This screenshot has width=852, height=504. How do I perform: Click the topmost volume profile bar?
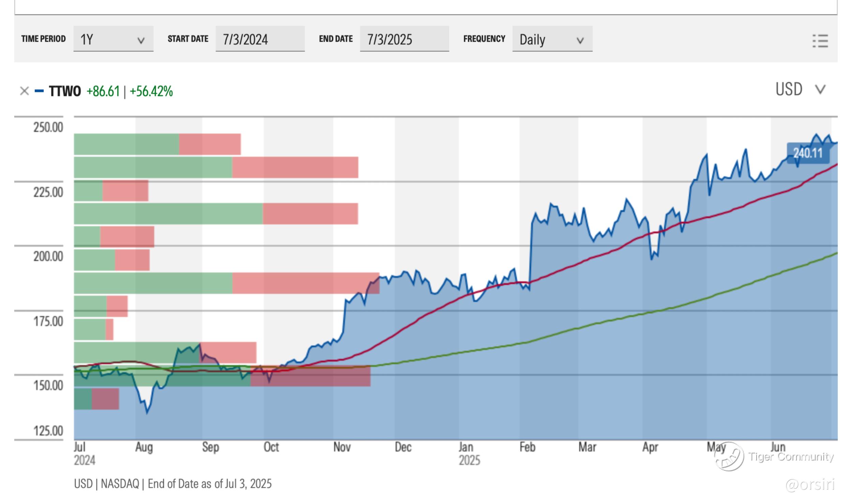[x=157, y=144]
